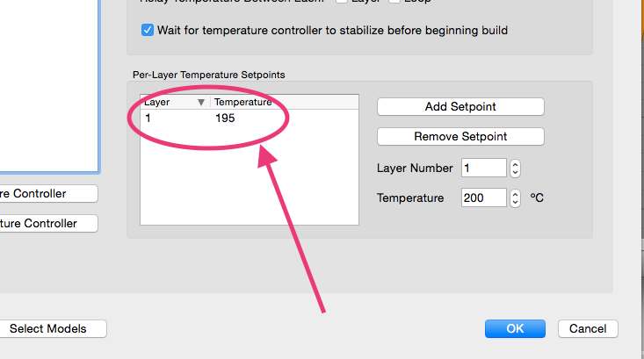Screen dimensions: 644x359
Task: Increase Layer Number with the up stepper arrow
Action: (x=516, y=164)
